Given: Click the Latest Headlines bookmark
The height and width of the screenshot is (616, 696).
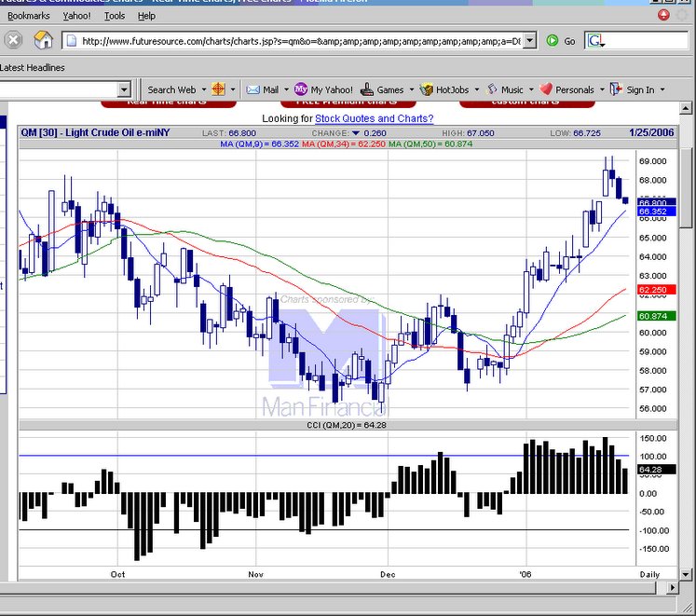Looking at the screenshot, I should (33, 67).
